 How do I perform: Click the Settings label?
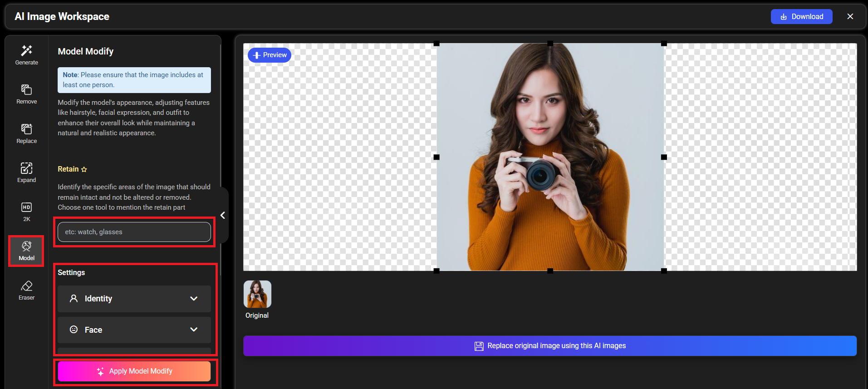71,272
